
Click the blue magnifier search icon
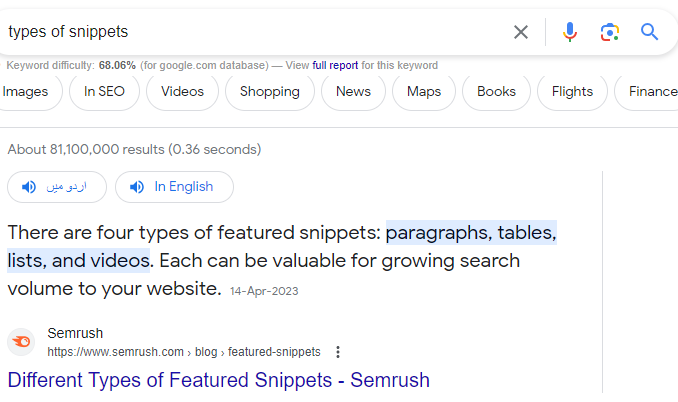point(649,32)
